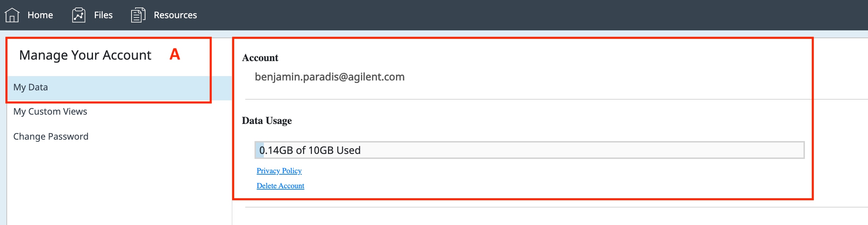Viewport: 868px width, 225px height.
Task: Open the Change Password section
Action: (51, 137)
